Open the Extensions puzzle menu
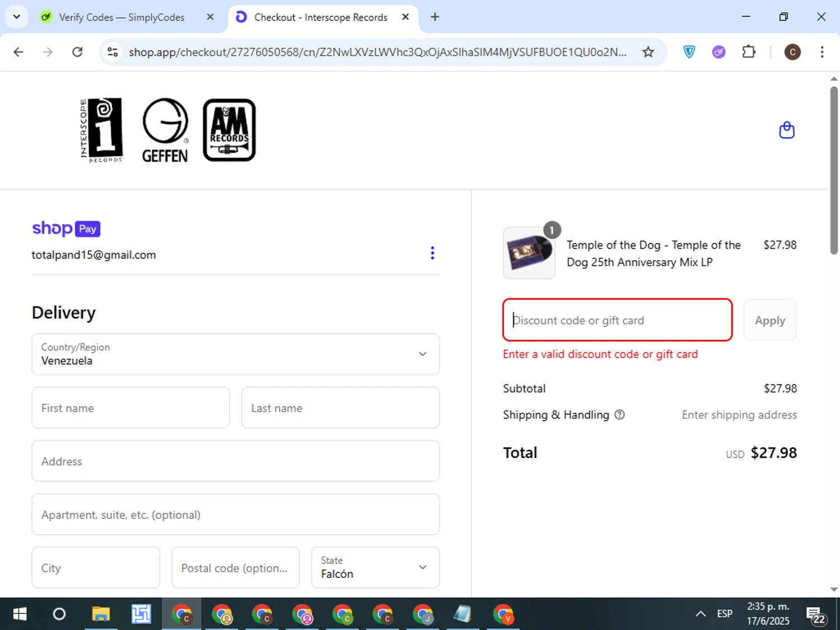Image resolution: width=840 pixels, height=630 pixels. click(x=749, y=52)
